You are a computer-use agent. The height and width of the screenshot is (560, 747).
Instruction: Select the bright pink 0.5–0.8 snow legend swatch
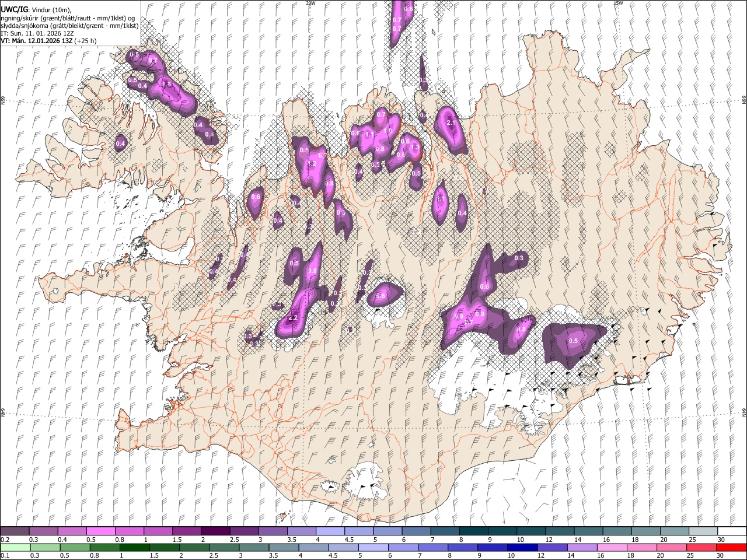pyautogui.click(x=101, y=531)
